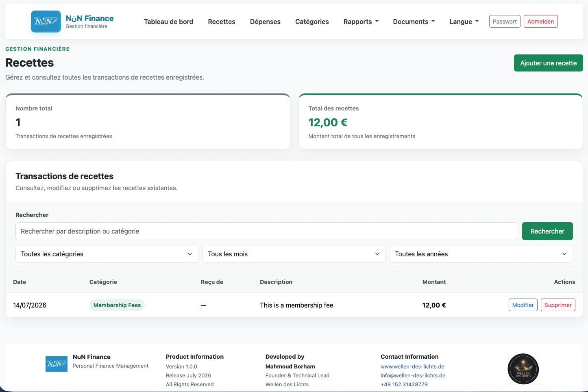Screen dimensions: 588x392
Task: Open the Dépenses page
Action: pyautogui.click(x=265, y=22)
